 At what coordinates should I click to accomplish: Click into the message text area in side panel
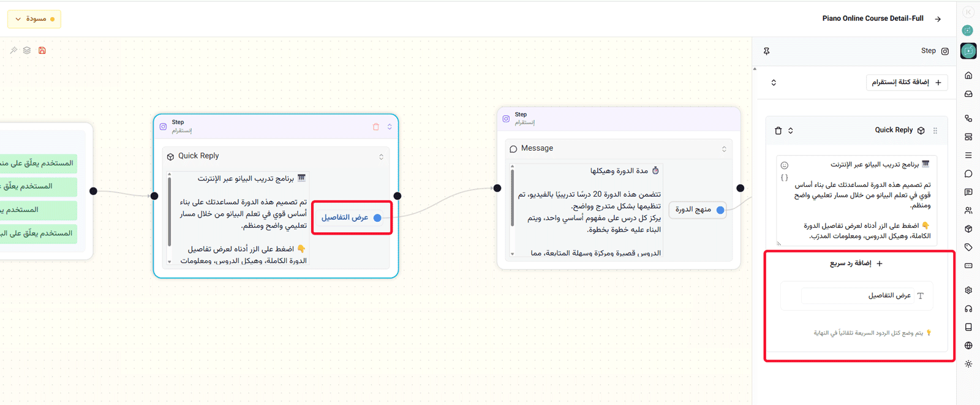[x=857, y=200]
